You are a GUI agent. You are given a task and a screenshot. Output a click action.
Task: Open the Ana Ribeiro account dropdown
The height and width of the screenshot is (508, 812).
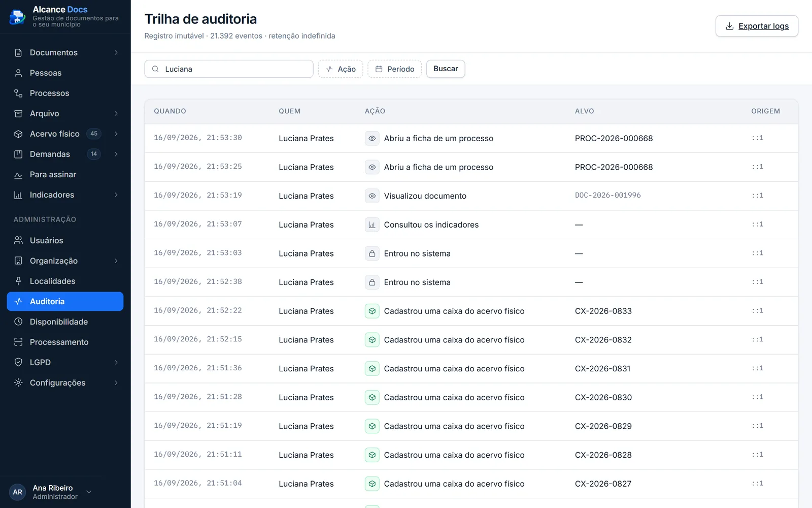coord(89,492)
